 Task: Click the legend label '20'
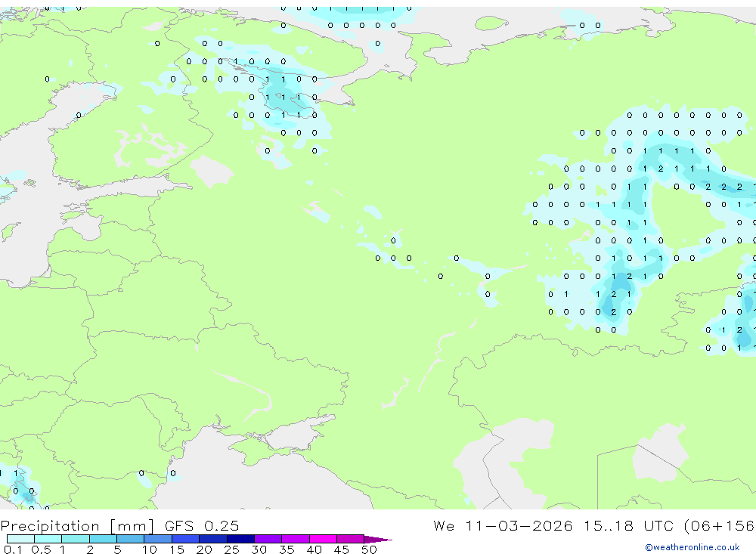tap(204, 549)
